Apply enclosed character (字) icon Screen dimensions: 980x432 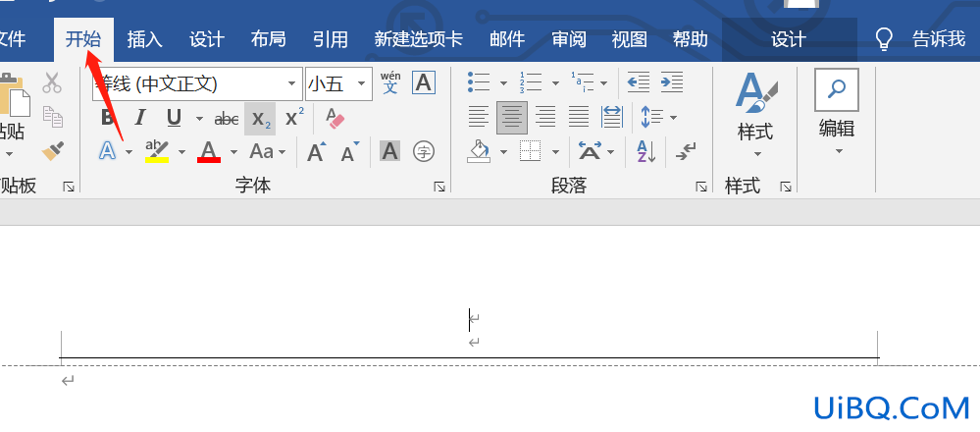click(x=424, y=151)
